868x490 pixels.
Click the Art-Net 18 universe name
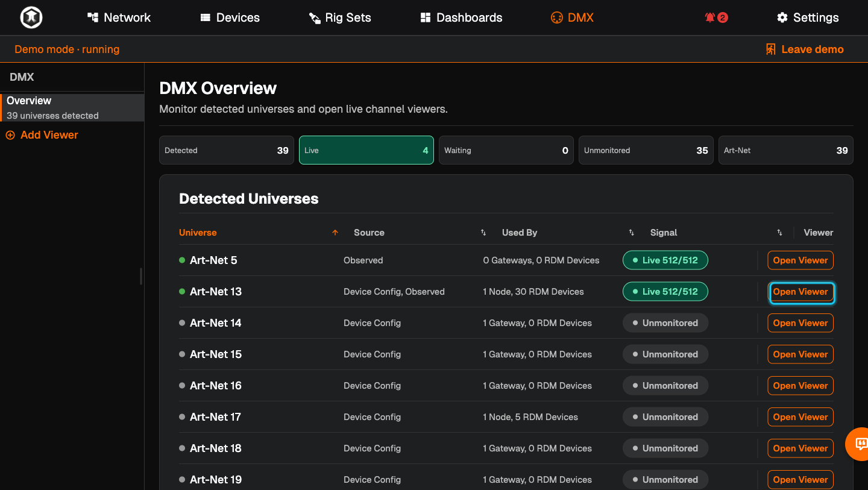[x=216, y=448]
